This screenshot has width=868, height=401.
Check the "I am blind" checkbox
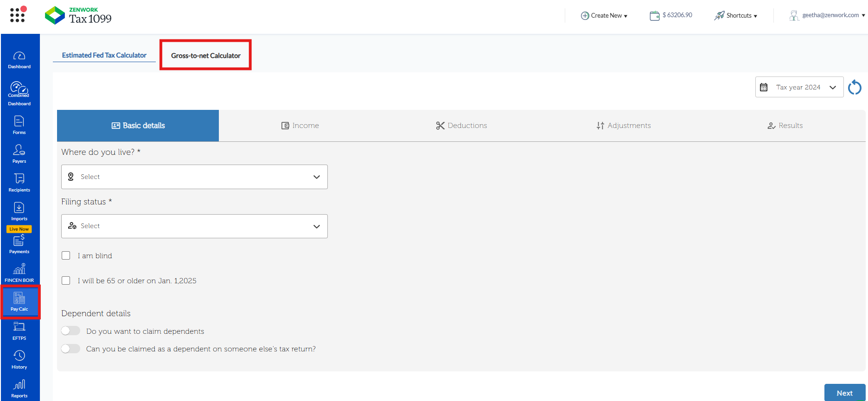66,255
